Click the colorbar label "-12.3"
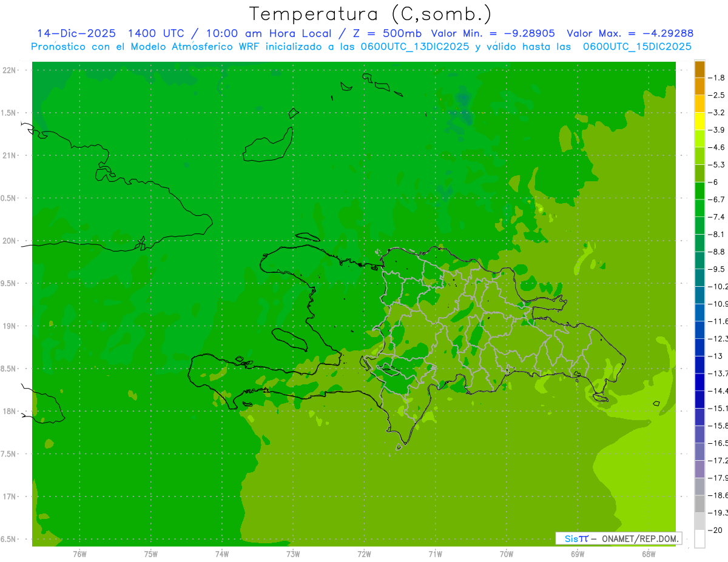Screen dimensions: 728x562 [x=718, y=338]
